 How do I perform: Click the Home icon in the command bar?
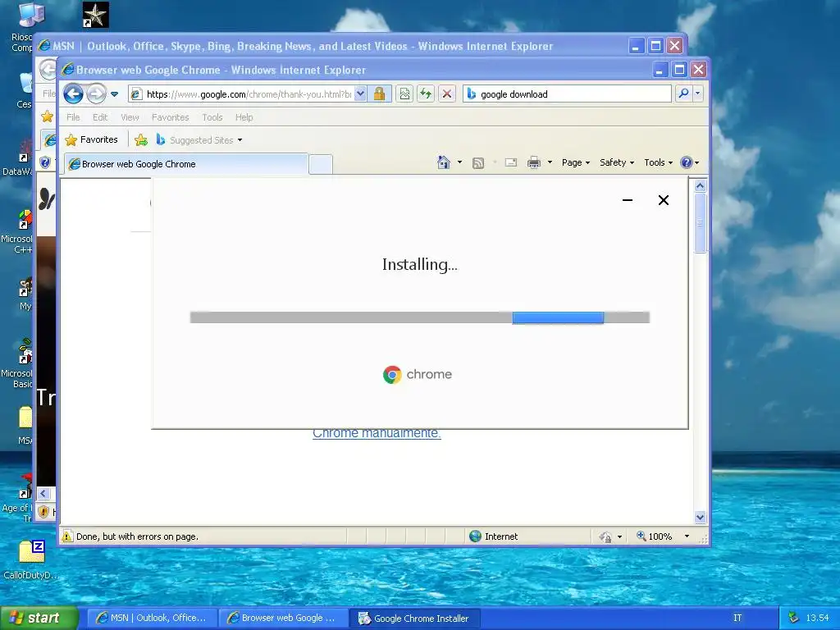pyautogui.click(x=443, y=162)
